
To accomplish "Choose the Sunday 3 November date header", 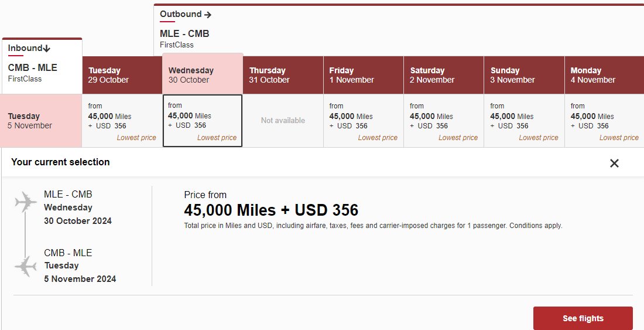I will tap(524, 75).
